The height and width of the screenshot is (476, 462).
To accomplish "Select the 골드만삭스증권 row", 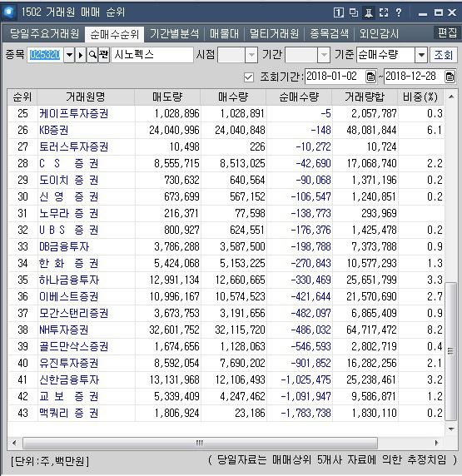I will tap(226, 346).
